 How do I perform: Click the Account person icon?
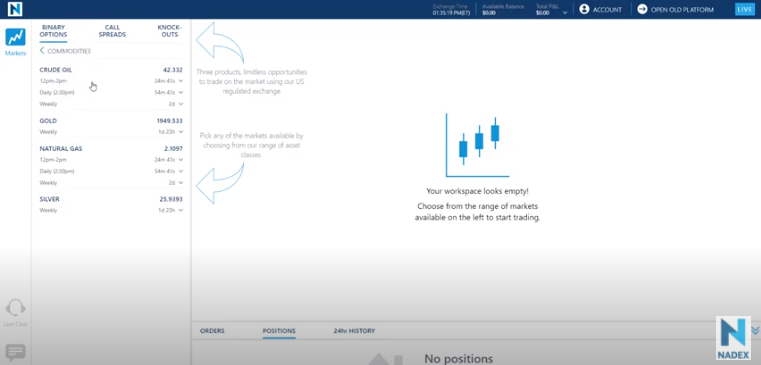click(584, 9)
